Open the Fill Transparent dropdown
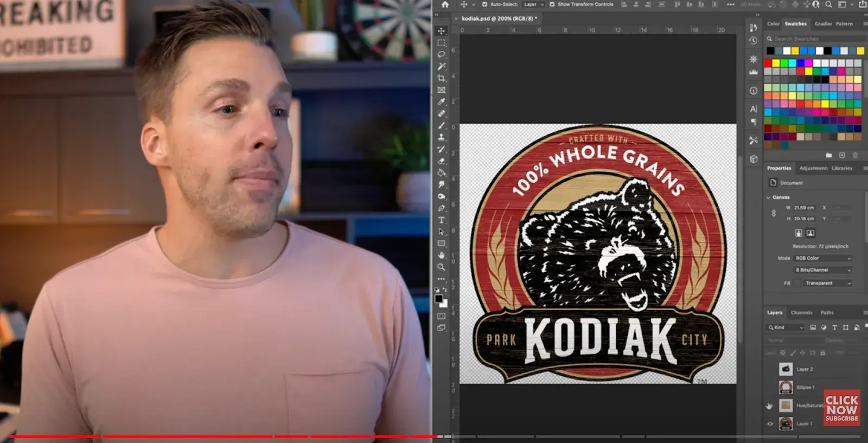 (828, 283)
